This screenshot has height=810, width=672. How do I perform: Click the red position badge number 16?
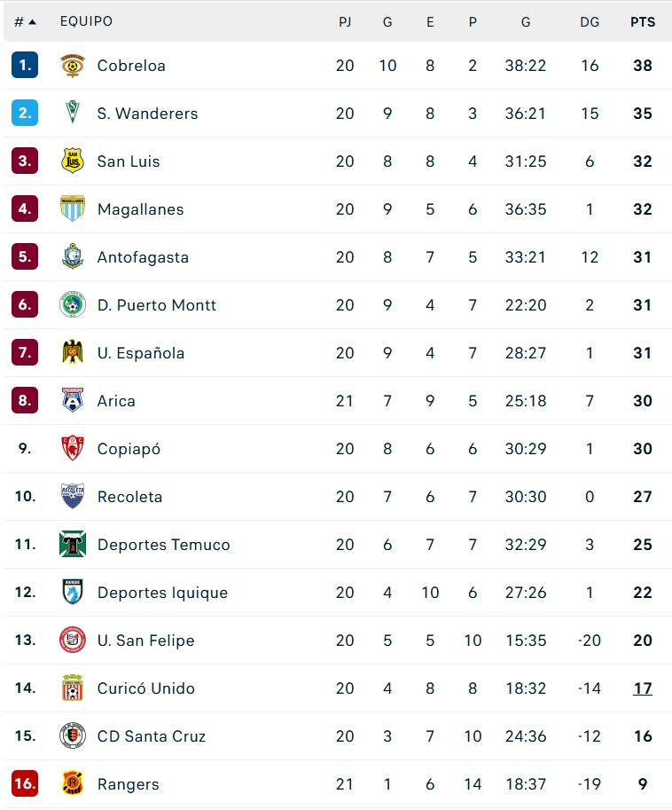[25, 783]
